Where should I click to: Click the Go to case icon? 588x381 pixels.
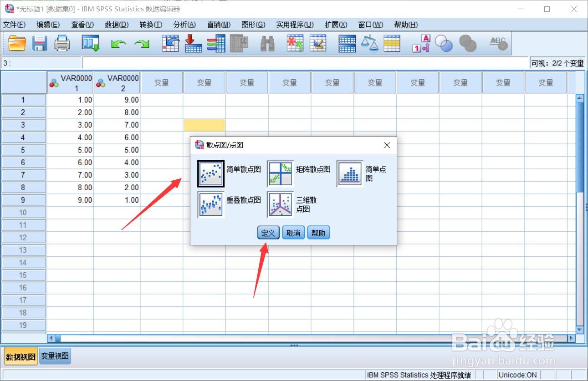[170, 44]
